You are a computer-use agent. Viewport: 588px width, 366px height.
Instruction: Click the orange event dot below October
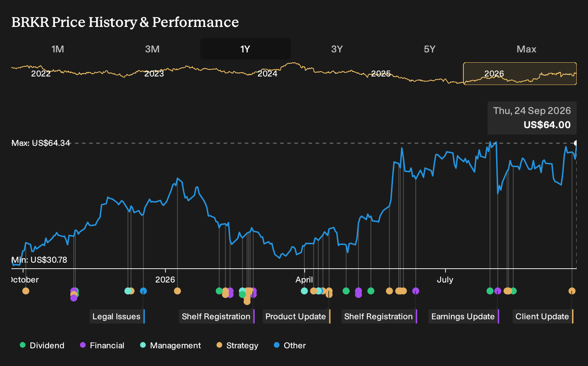click(x=26, y=291)
